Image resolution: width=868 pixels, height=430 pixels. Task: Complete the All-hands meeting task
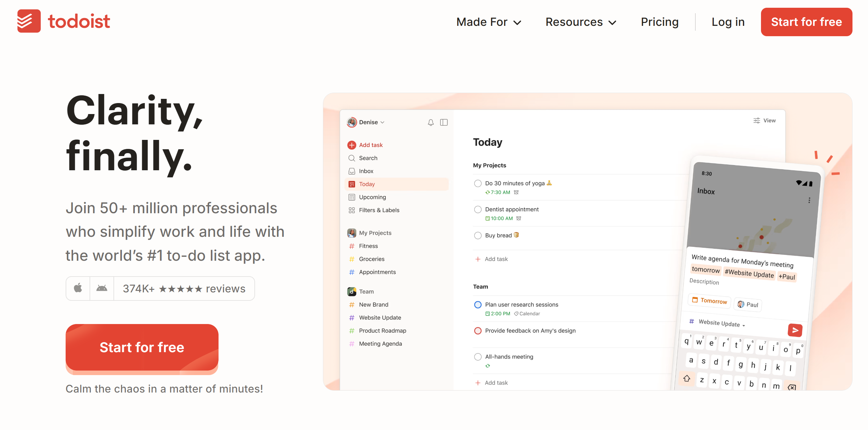[x=477, y=357]
